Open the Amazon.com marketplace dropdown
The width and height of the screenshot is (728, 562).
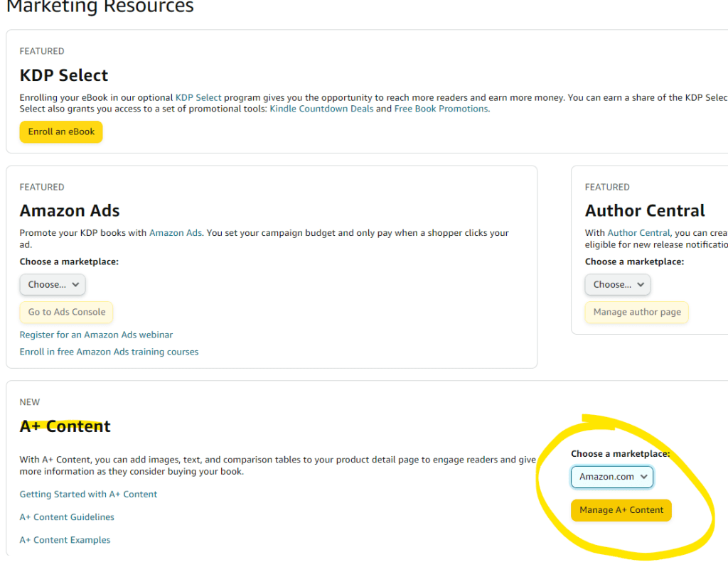point(612,477)
